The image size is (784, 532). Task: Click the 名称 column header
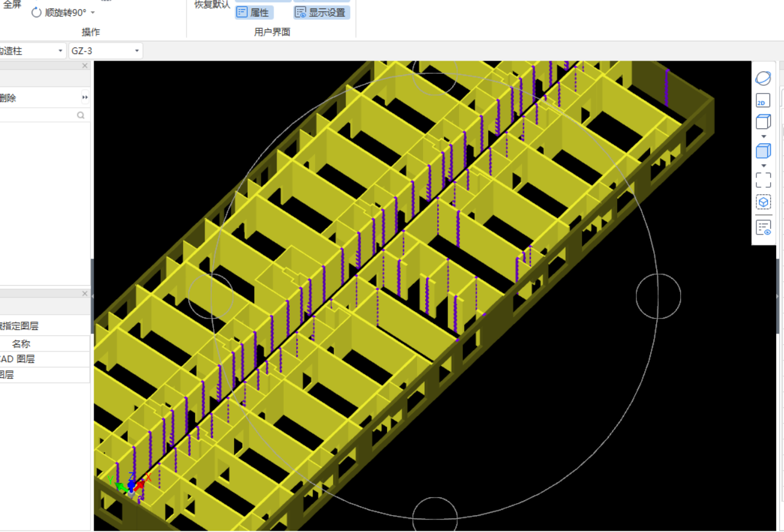pyautogui.click(x=45, y=344)
